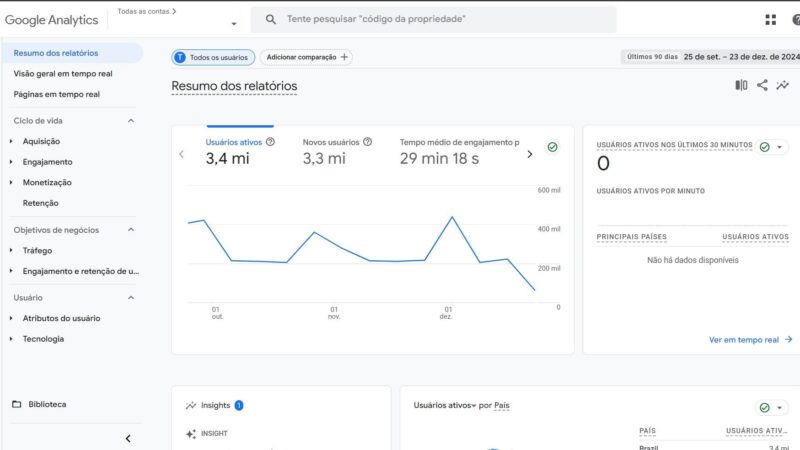Open realtime card options dropdown arrow
This screenshot has width=800, height=450.
(780, 147)
